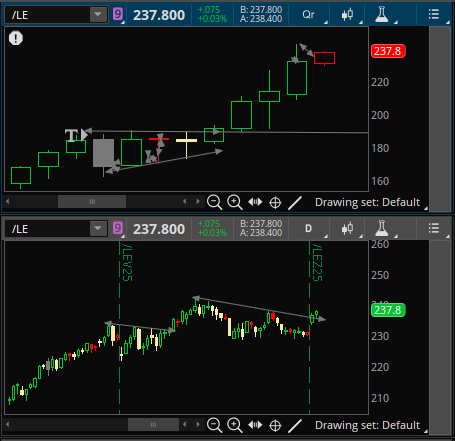
Task: Open the list menu icon, lower chart
Action: (x=434, y=228)
